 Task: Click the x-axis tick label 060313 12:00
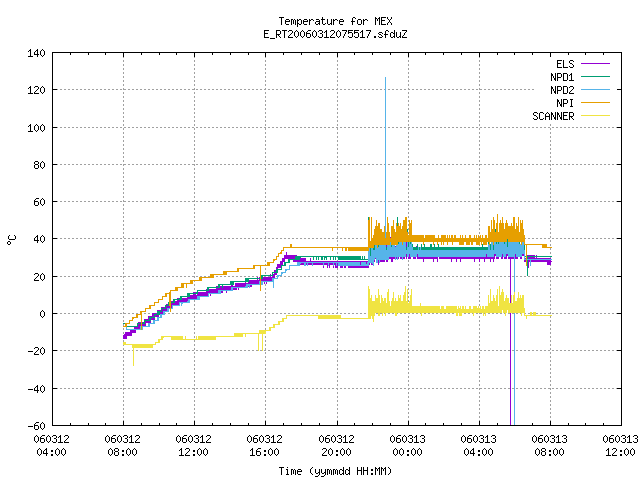pyautogui.click(x=620, y=446)
